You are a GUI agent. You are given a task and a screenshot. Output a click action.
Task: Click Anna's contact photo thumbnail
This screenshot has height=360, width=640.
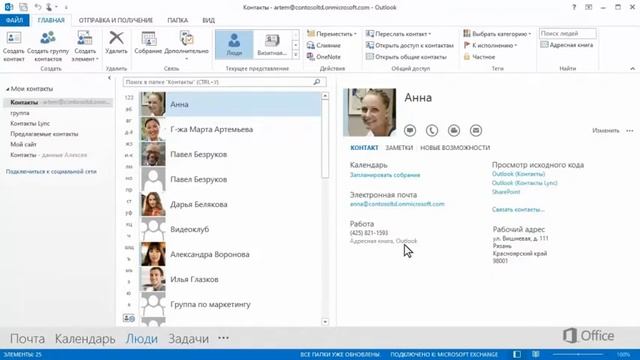click(153, 104)
